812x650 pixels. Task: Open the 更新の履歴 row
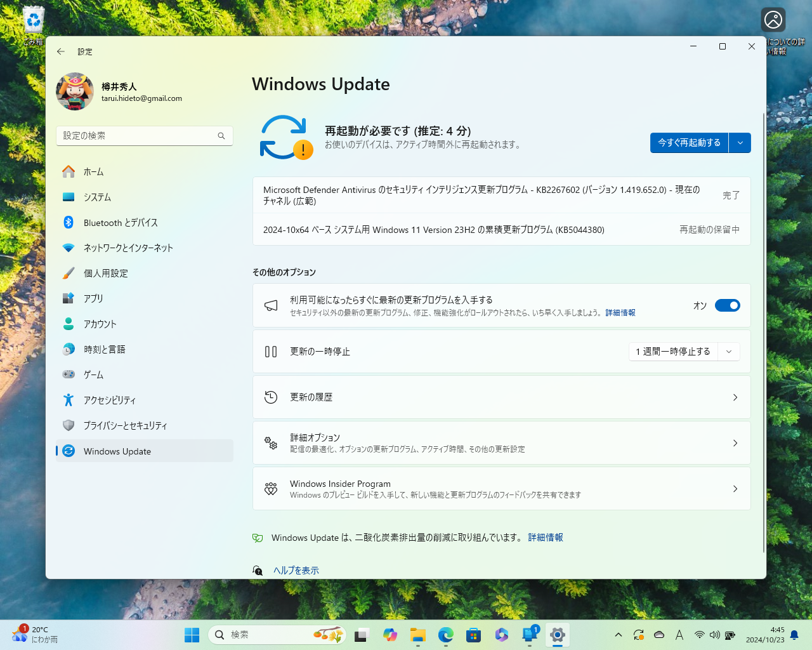click(502, 397)
